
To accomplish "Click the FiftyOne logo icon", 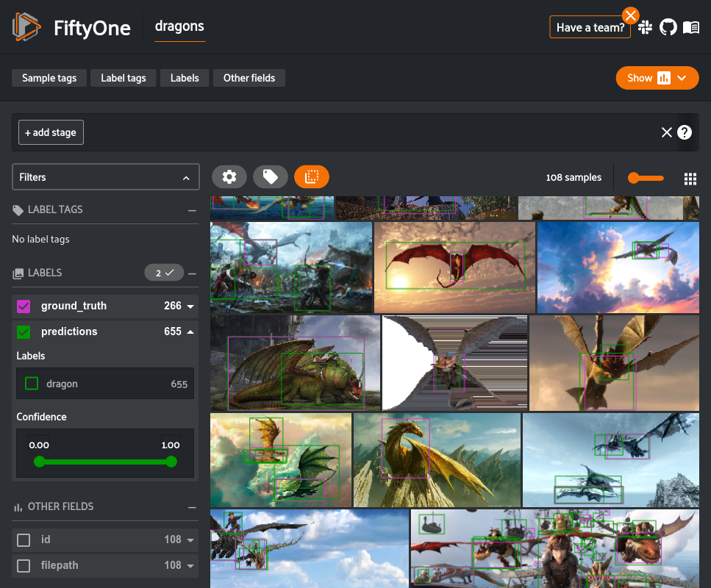I will point(26,27).
